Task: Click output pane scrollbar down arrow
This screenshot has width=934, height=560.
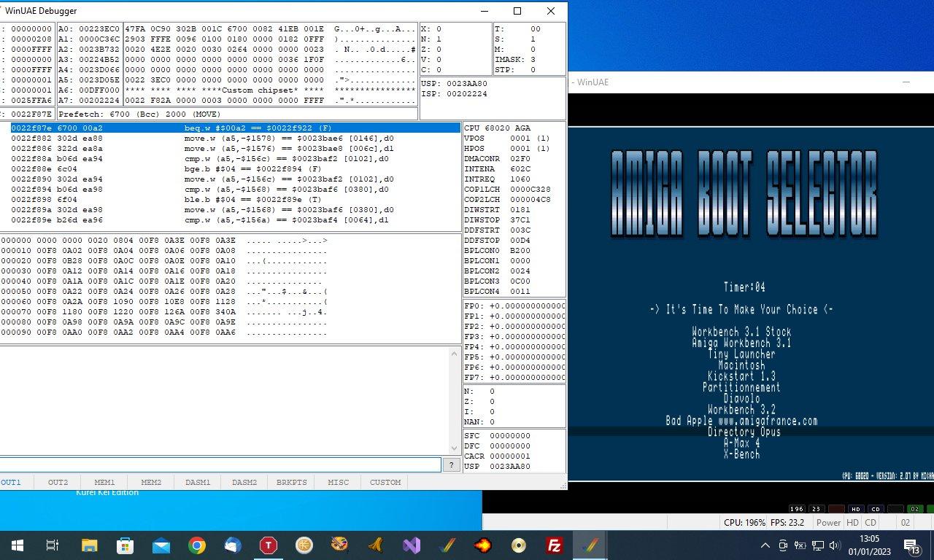Action: pyautogui.click(x=455, y=448)
